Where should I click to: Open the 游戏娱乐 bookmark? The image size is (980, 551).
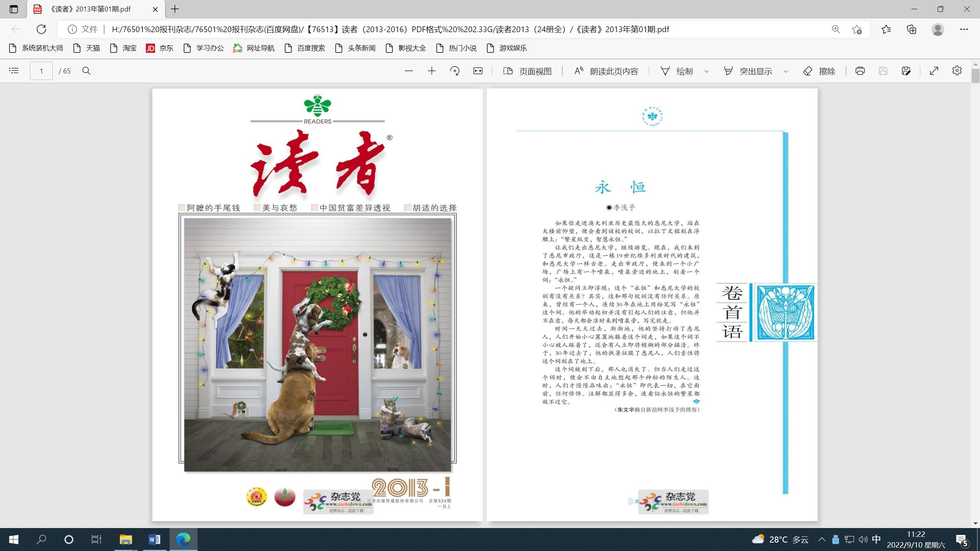pos(507,48)
